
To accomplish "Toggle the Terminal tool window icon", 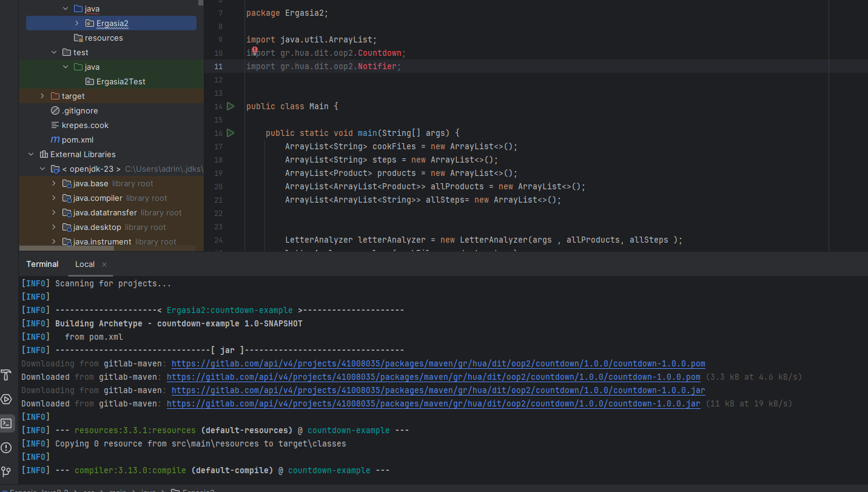I will pyautogui.click(x=6, y=423).
